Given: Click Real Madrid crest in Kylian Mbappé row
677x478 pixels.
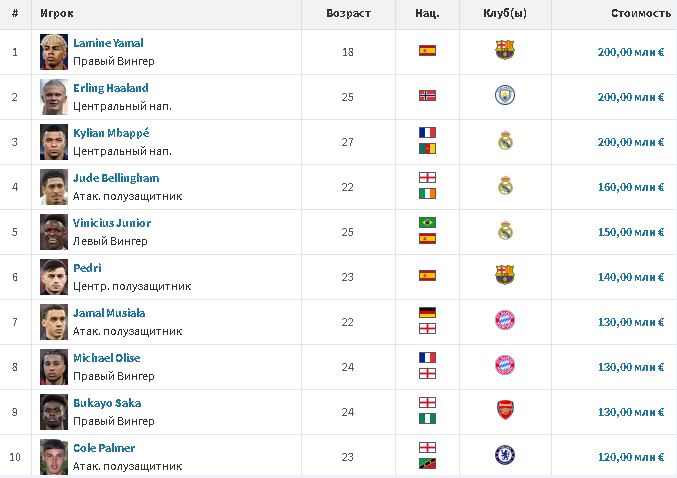Looking at the screenshot, I should coord(504,141).
